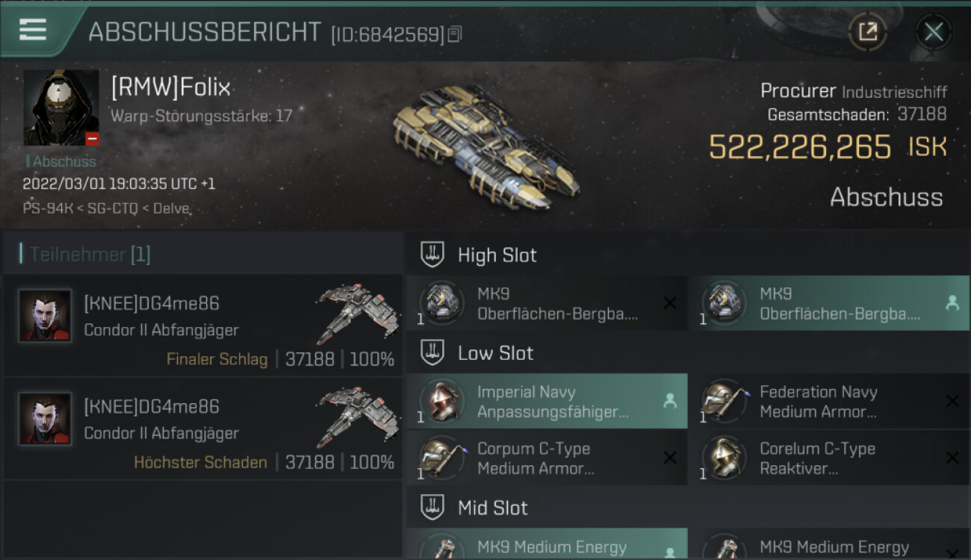
Task: Share the kill report via export icon
Action: pos(867,31)
